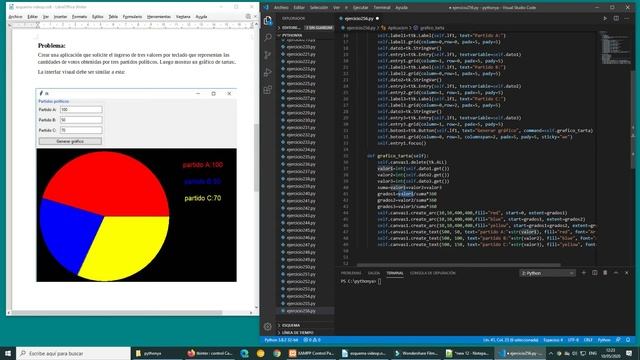Open Microsoft Edge from the taskbar
The image size is (640, 360).
(x=244, y=353)
